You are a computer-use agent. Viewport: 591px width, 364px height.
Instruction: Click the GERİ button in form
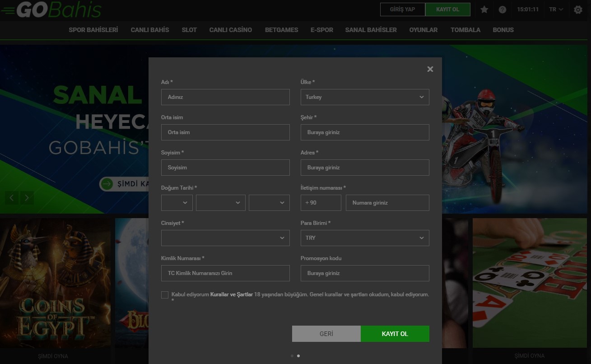(x=326, y=334)
